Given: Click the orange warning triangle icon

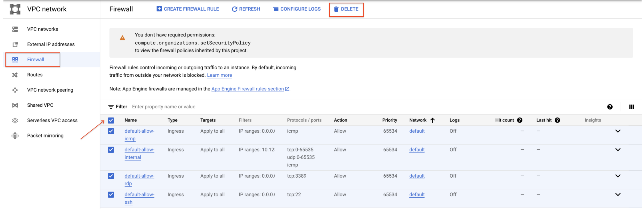Looking at the screenshot, I should coord(122,38).
